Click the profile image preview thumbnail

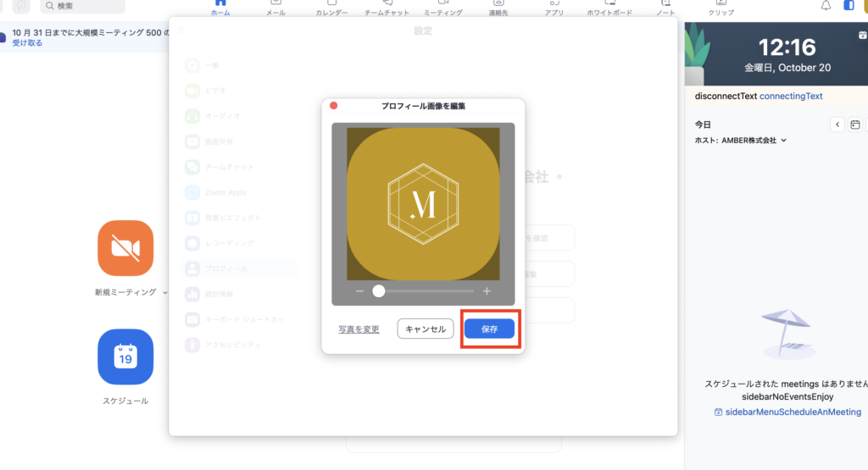423,204
